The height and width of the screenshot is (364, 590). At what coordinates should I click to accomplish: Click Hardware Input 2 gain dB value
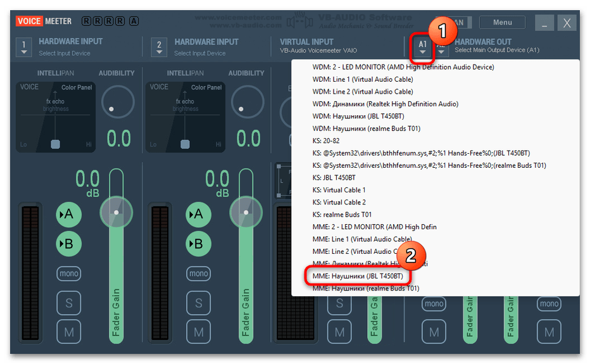point(218,184)
